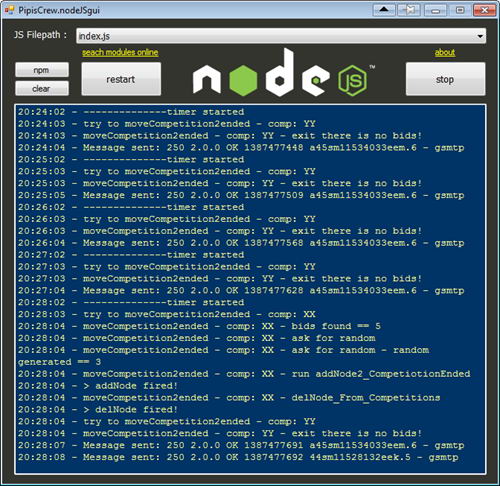Select the log line ending '1387477448 a45sm11534033eem.6 - gsmtp'
The height and width of the screenshot is (486, 500).
click(x=241, y=148)
